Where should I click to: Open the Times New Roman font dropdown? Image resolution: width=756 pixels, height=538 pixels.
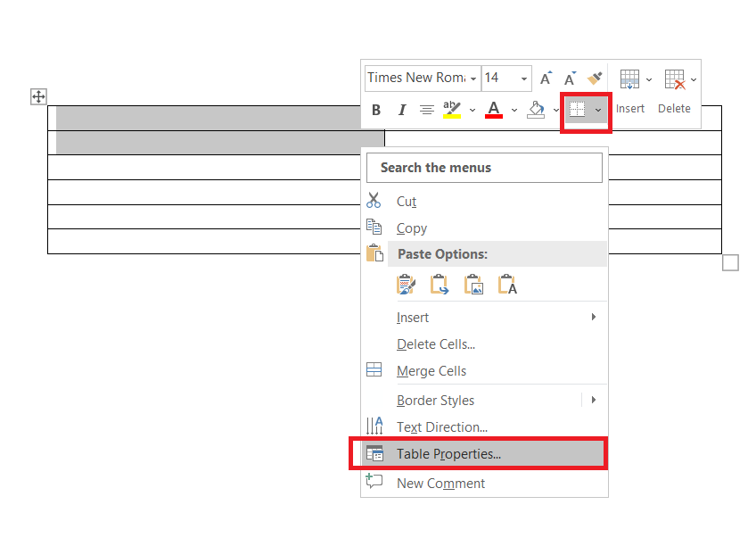click(473, 79)
